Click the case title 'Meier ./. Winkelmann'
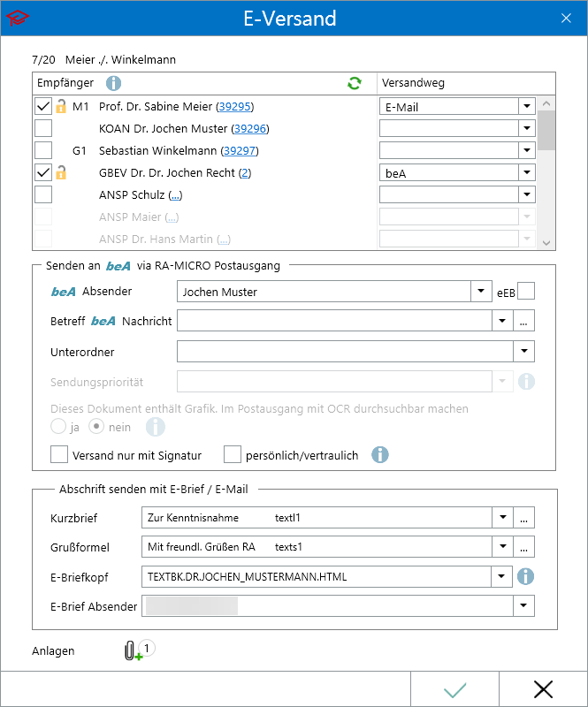Image resolution: width=588 pixels, height=707 pixels. tap(120, 59)
